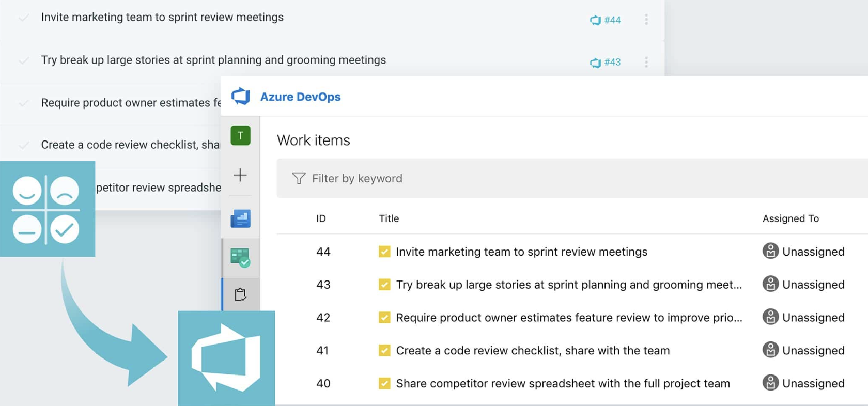Click ID cell 42

click(x=323, y=317)
